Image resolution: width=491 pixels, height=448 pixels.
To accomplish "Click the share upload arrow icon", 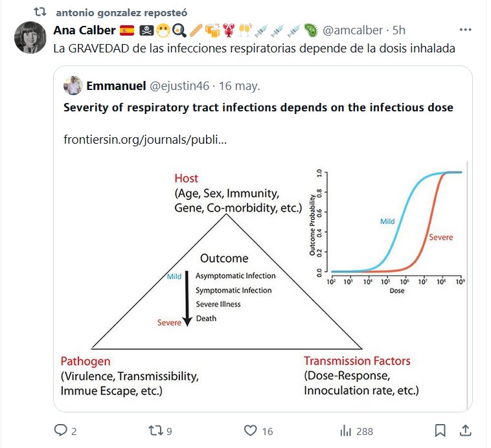I will click(465, 431).
